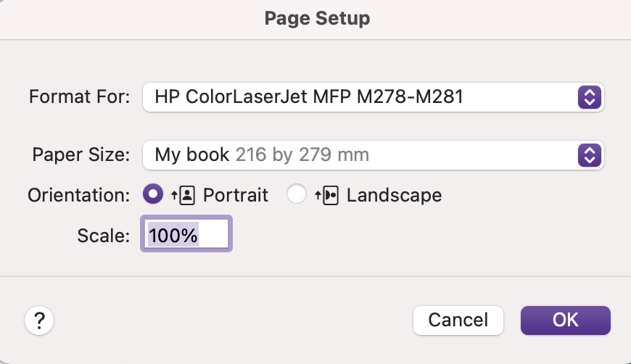This screenshot has width=631, height=364.
Task: Click the Scale 100% input field
Action: 186,235
